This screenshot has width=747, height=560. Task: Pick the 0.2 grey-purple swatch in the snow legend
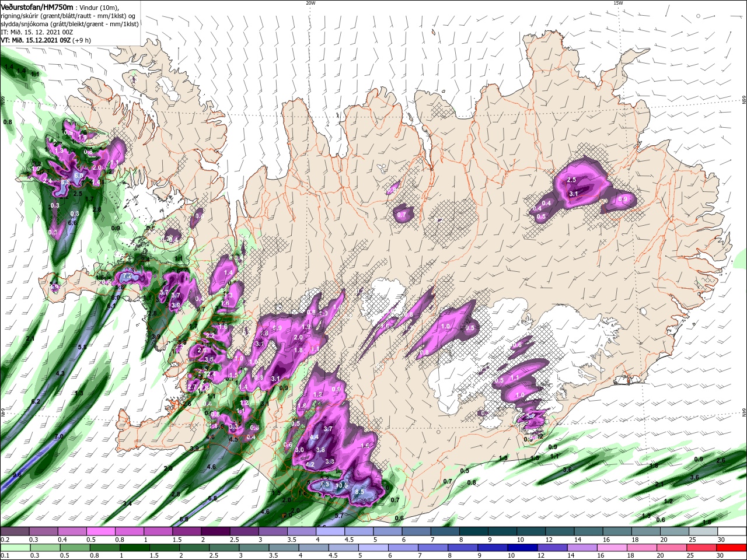coord(15,531)
